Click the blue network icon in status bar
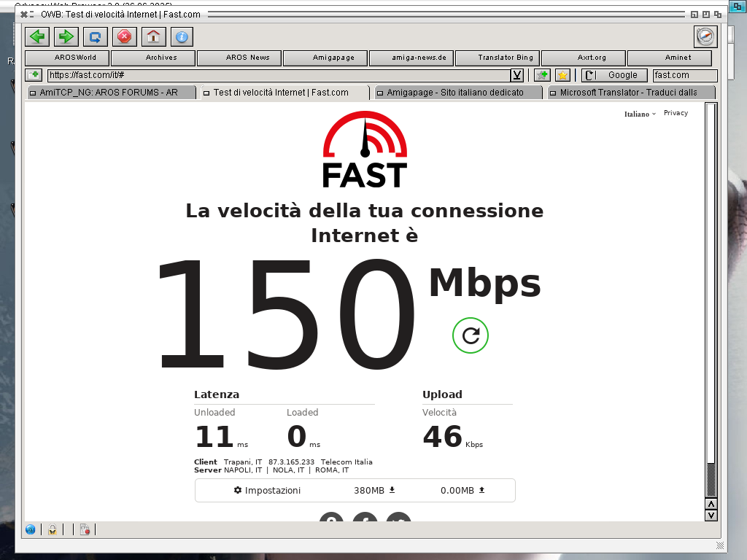This screenshot has height=560, width=747. tap(31, 529)
